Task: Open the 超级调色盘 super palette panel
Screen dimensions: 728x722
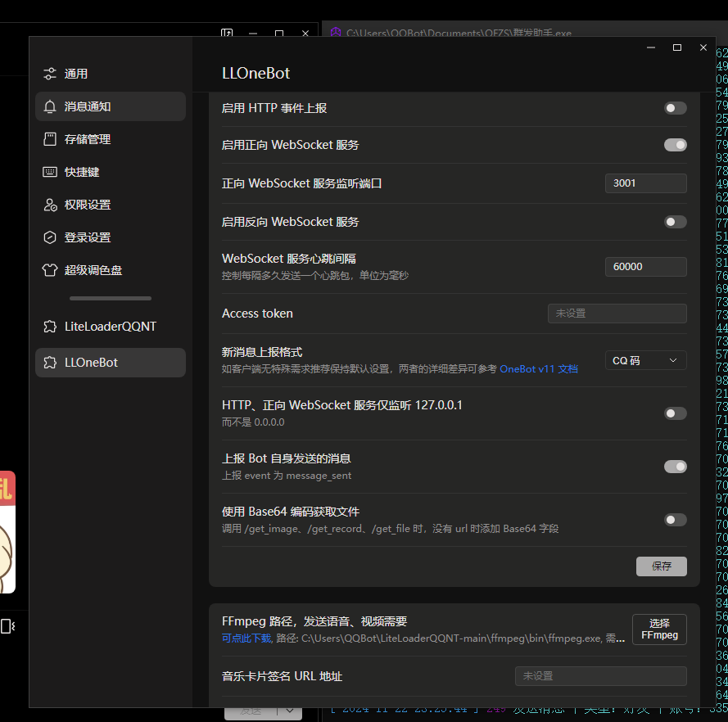Action: [49, 270]
